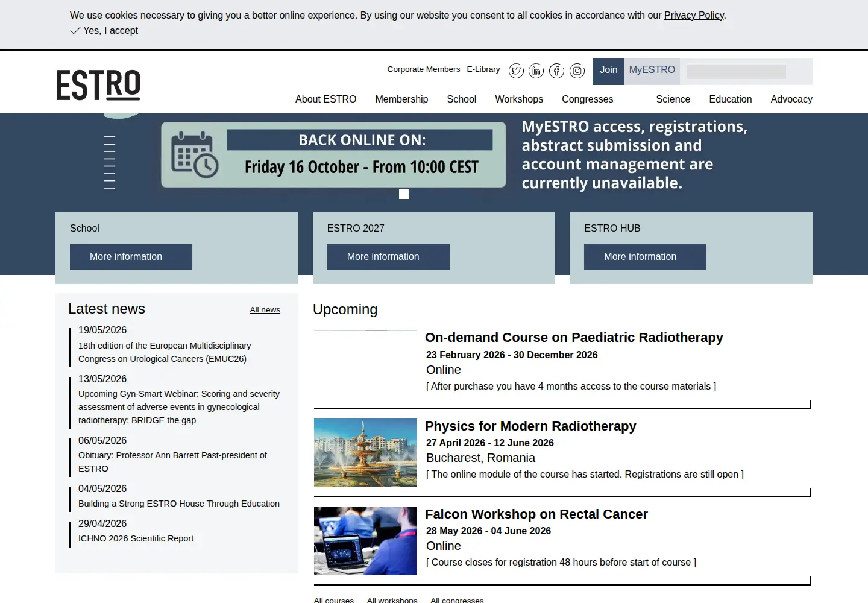The width and height of the screenshot is (868, 603).
Task: Click More information under School
Action: [131, 257]
